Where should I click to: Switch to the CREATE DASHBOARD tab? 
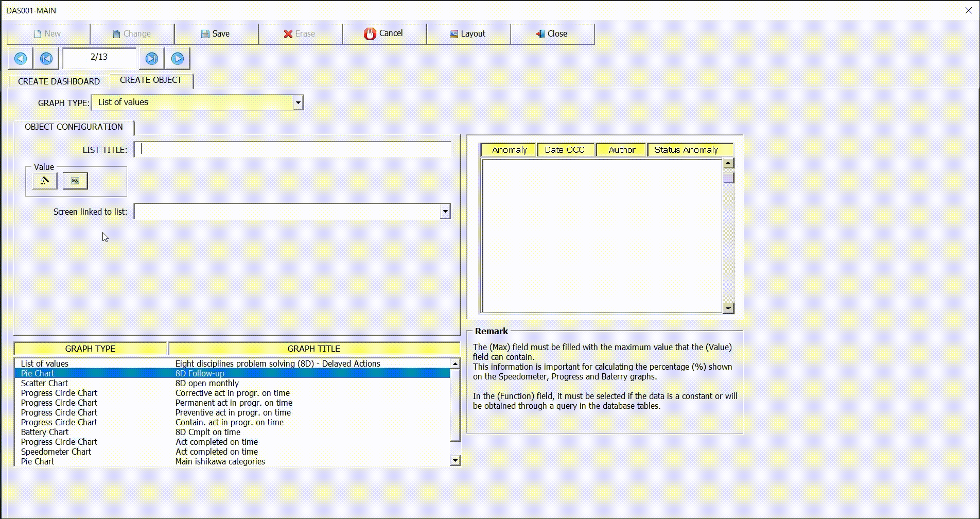click(58, 81)
